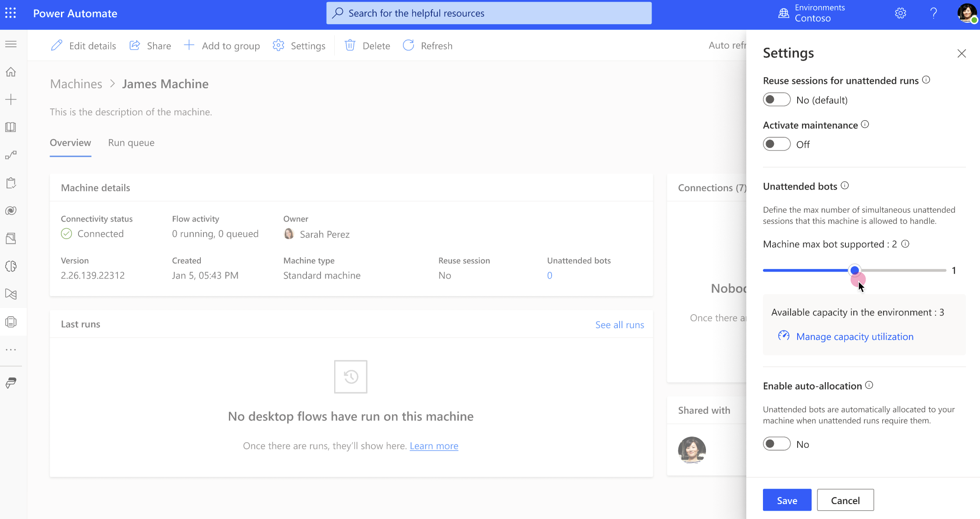Expand the Shared with section

[x=705, y=409]
